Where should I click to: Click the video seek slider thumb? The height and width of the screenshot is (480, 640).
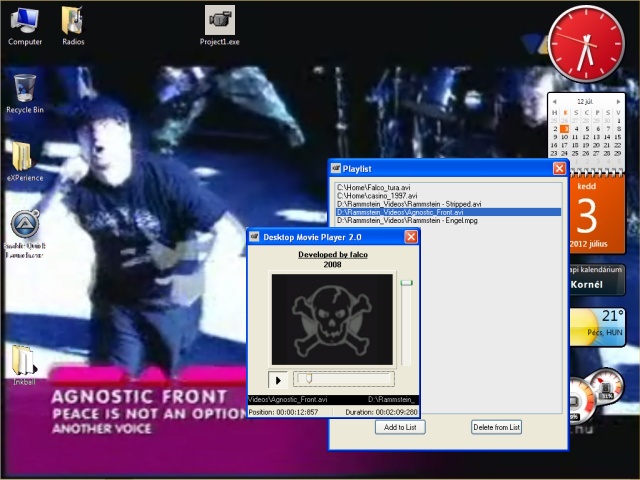(x=309, y=378)
